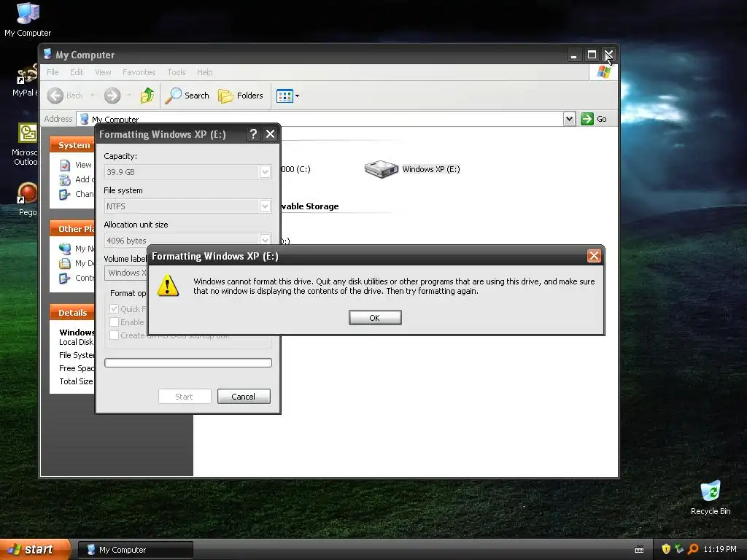
Task: Click Cancel in the Format dialog
Action: [244, 396]
